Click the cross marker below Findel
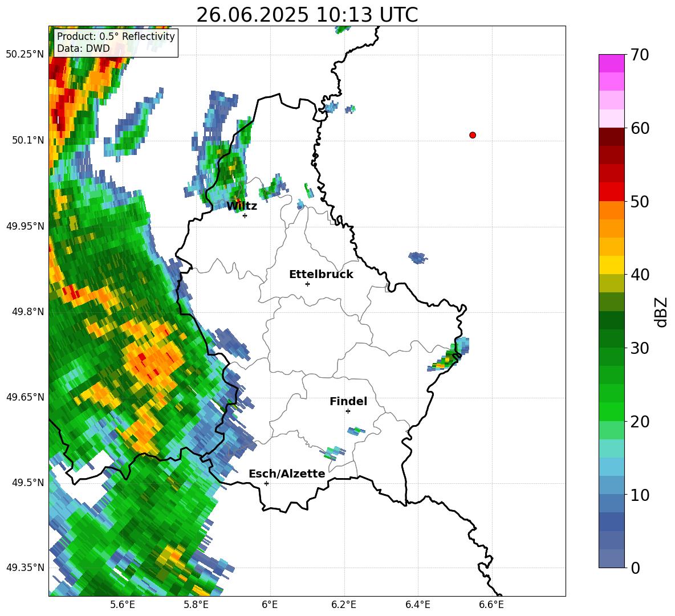This screenshot has height=616, width=675. 348,411
